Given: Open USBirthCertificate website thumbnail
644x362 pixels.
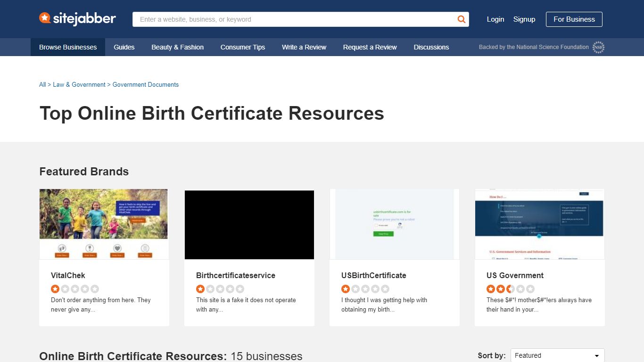Looking at the screenshot, I should (395, 224).
